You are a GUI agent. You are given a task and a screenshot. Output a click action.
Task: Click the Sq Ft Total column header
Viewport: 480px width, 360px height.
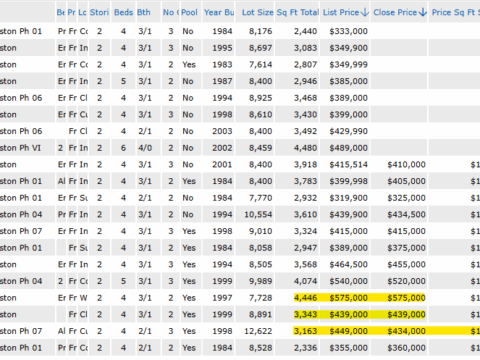298,12
